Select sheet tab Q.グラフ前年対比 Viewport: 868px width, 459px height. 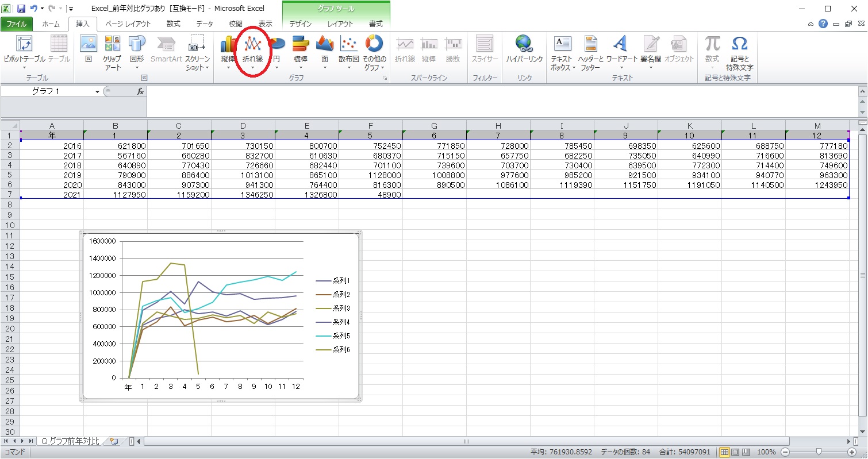tap(70, 441)
